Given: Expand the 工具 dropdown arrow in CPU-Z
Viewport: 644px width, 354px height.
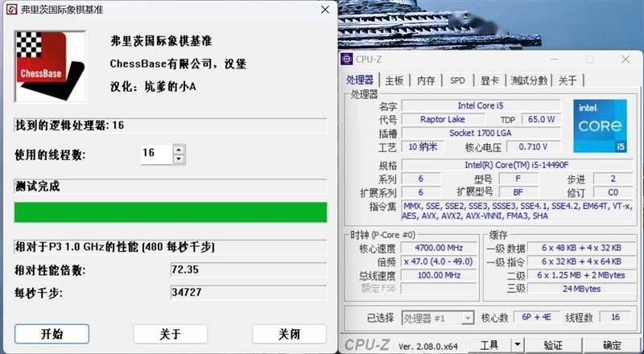Looking at the screenshot, I should 518,345.
